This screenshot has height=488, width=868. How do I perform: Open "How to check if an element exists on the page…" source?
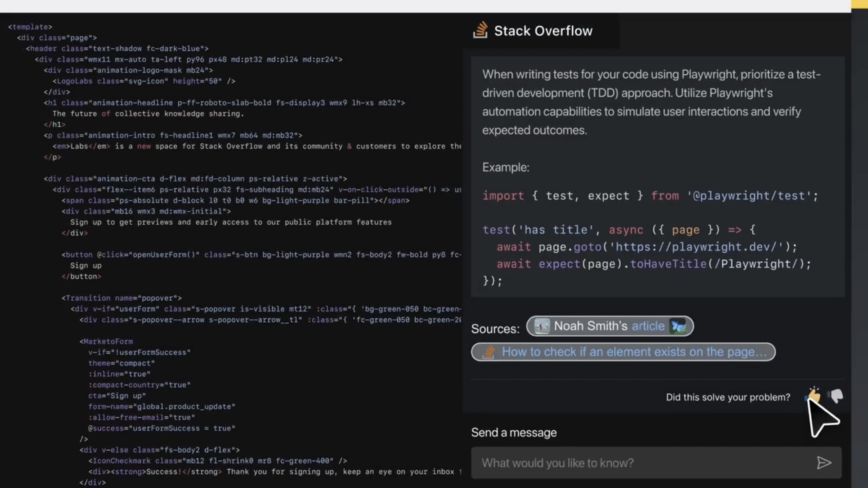tap(623, 352)
